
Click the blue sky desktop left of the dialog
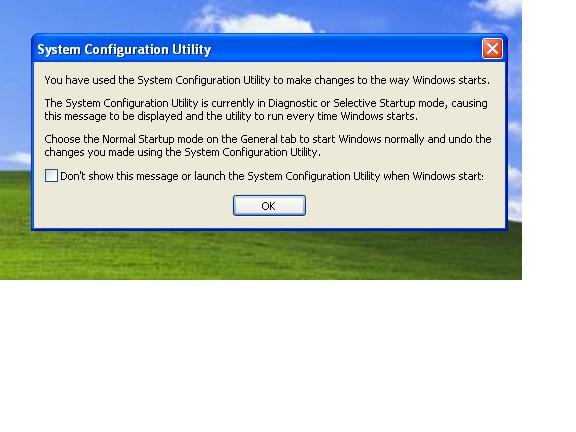[15, 92]
